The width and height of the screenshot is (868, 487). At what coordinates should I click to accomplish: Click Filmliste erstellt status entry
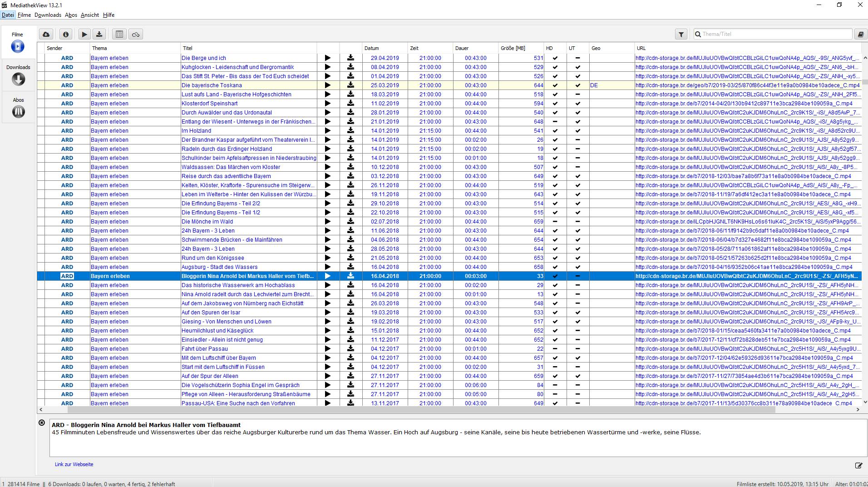[x=783, y=484]
